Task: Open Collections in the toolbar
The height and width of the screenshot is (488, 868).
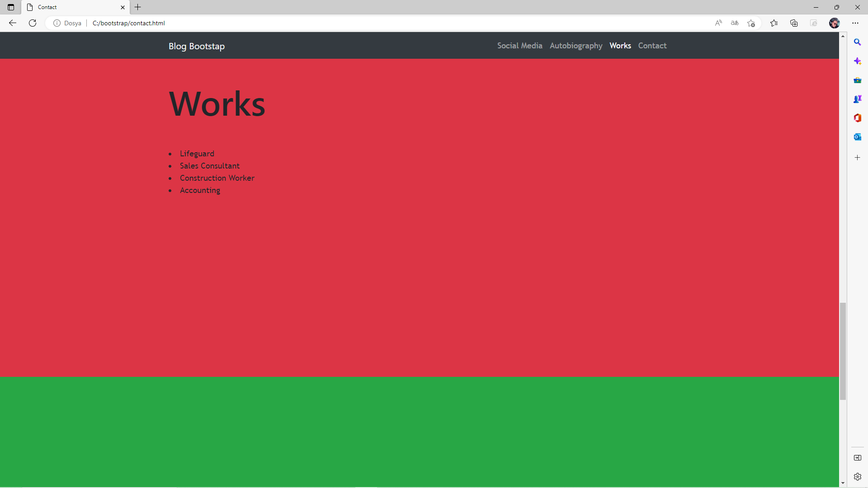Action: tap(794, 23)
